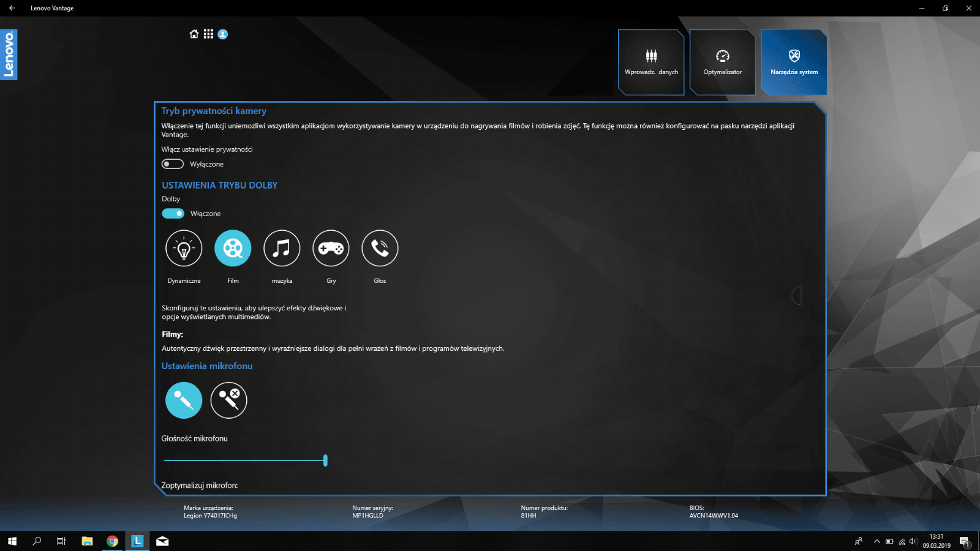Switch to Lenovo Vantage taskbar button
This screenshot has width=980, height=551.
[x=137, y=541]
